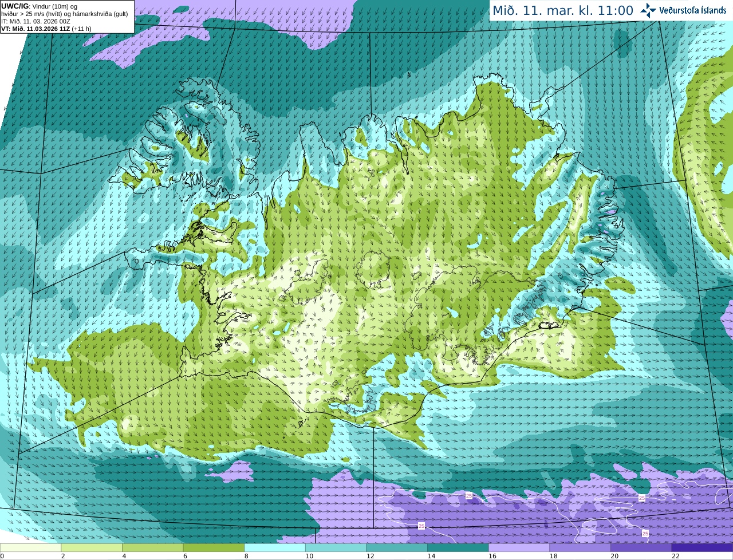
Task: Select the 'IT: Mið. 11. 03. 2026 00Z' line
Action: point(36,21)
